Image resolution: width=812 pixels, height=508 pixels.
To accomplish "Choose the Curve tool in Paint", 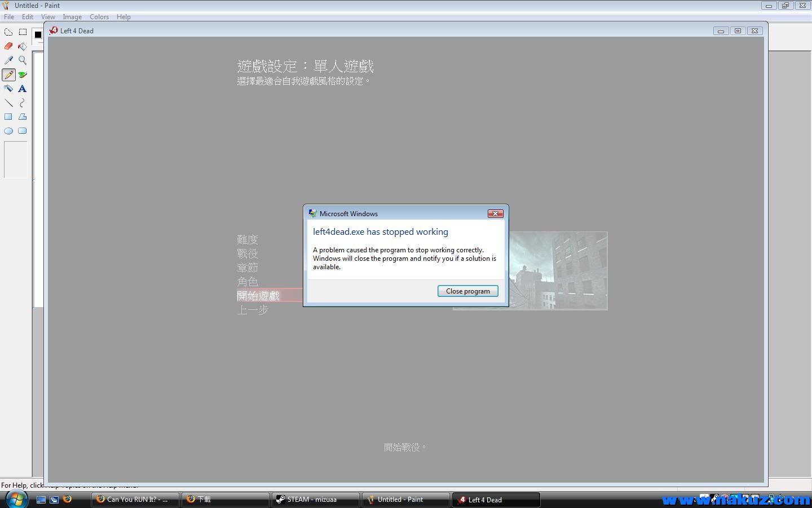I will 23,103.
